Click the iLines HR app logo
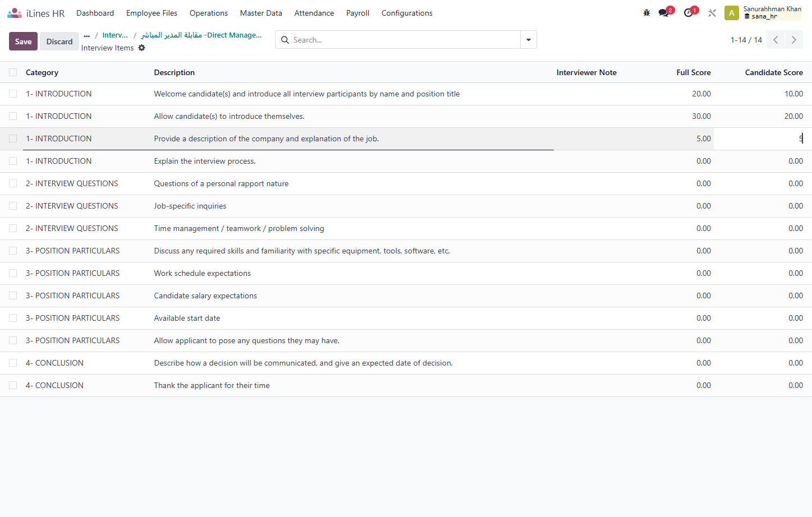Viewport: 812px width, 517px height. click(15, 13)
